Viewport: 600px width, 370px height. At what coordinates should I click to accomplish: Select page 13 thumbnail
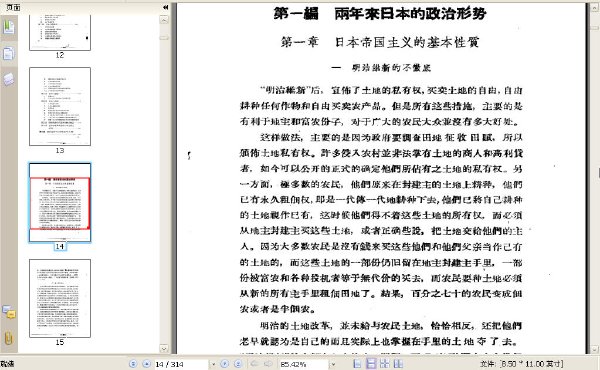60,106
